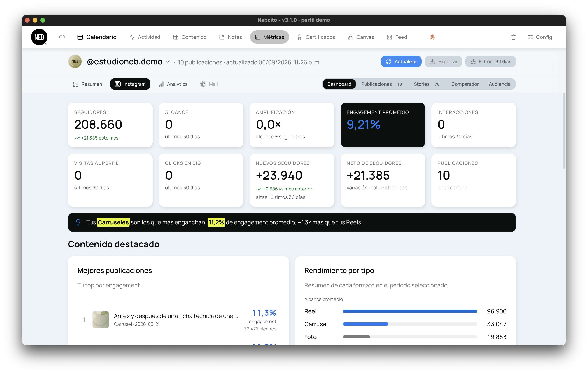
Task: Click highlighted 'Carruseles' in insight banner
Action: click(113, 222)
